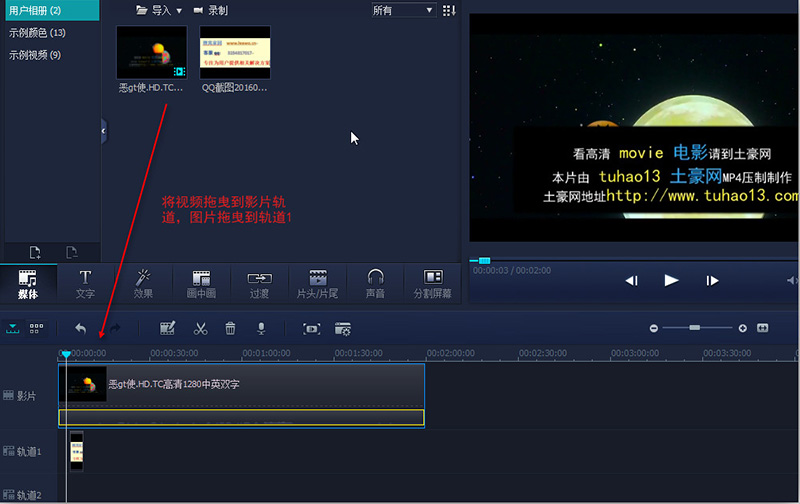Select 用户相册 (2) album

52,10
